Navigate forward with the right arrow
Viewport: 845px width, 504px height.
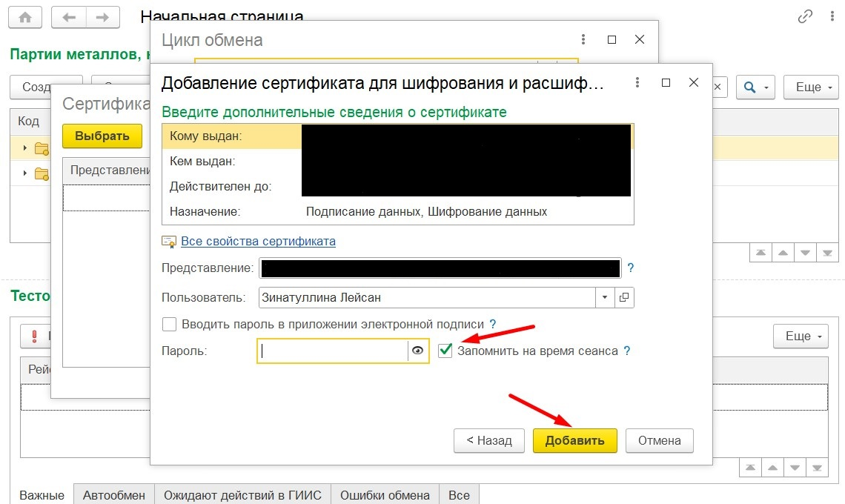click(102, 17)
